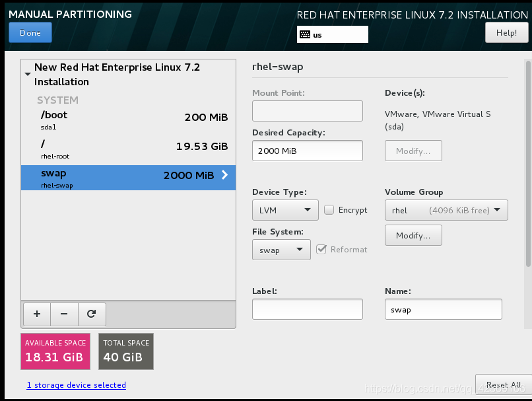Click the right panel vertical scrollbar

coord(528,163)
